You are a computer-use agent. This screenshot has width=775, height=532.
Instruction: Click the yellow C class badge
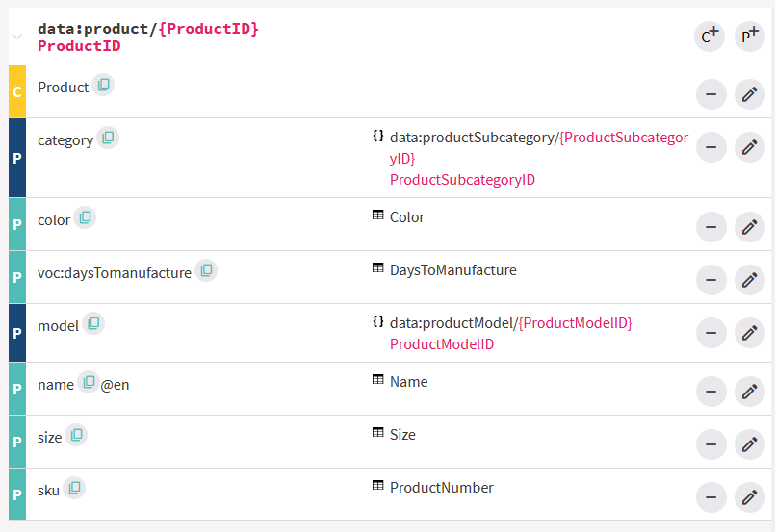click(x=17, y=92)
